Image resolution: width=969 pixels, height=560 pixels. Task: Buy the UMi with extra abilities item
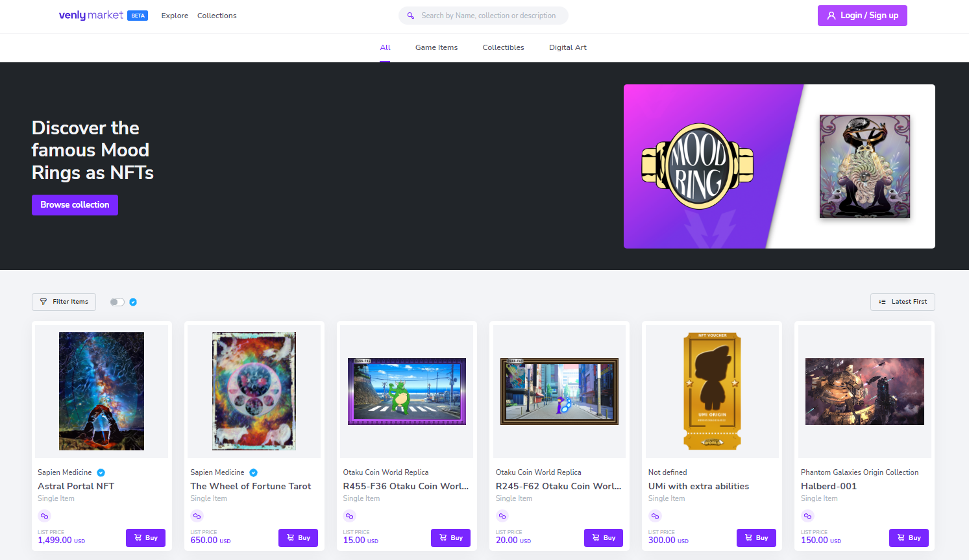[x=756, y=538]
